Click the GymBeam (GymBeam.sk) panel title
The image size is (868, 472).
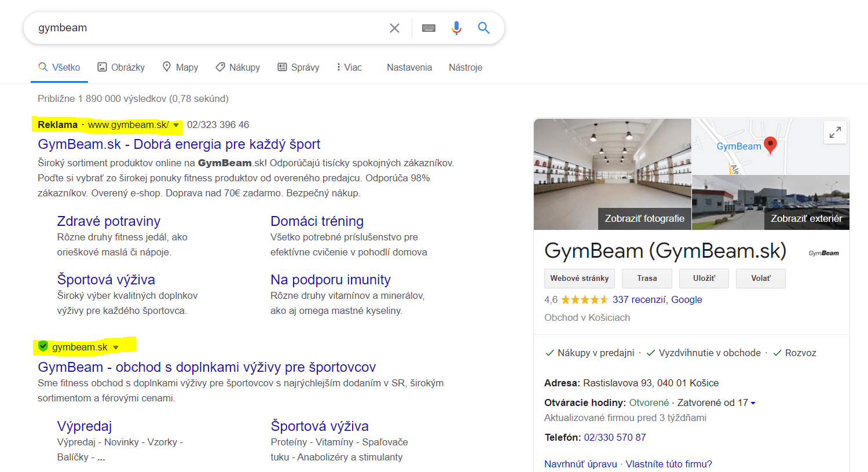click(x=665, y=251)
